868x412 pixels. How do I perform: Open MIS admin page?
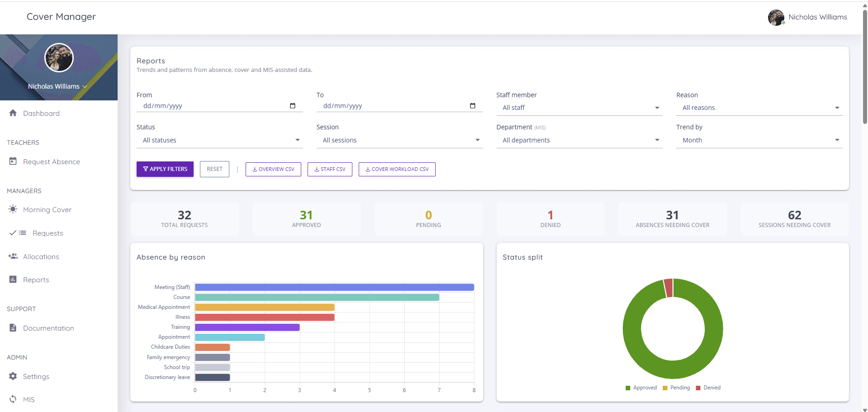[x=29, y=400]
